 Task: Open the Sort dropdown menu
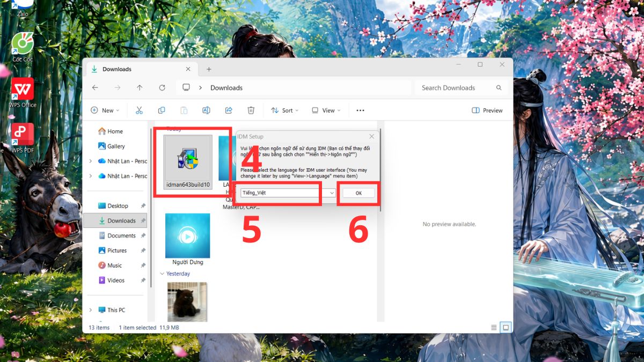(285, 110)
